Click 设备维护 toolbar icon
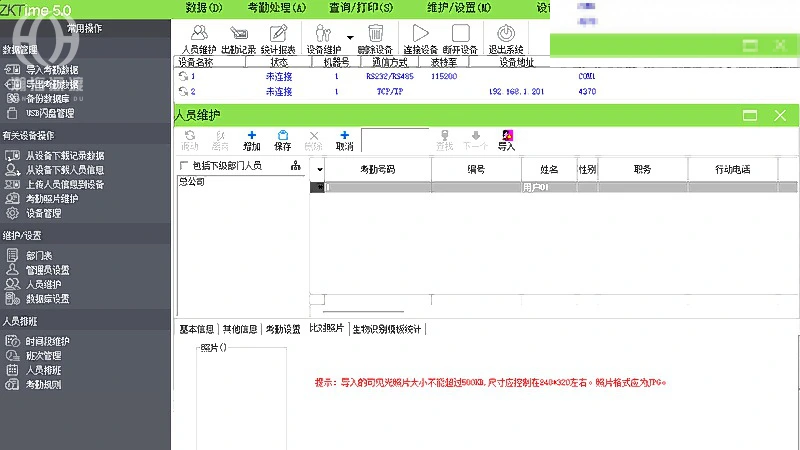800x450 pixels. [x=323, y=39]
